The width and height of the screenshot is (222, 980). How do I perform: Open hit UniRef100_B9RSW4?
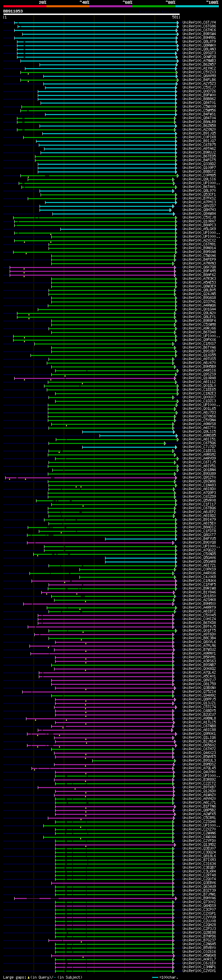(x=199, y=34)
